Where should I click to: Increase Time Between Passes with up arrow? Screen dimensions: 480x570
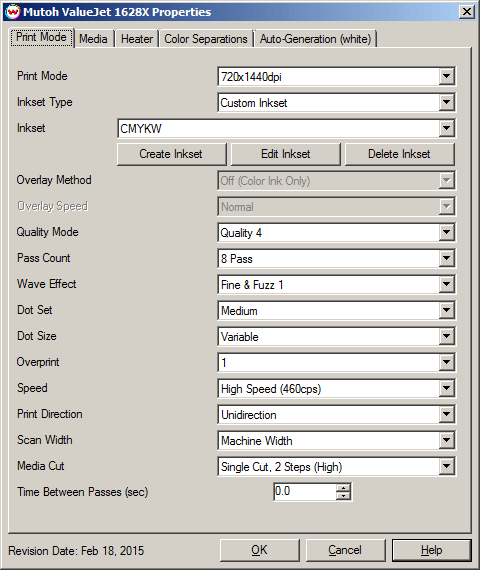343,488
